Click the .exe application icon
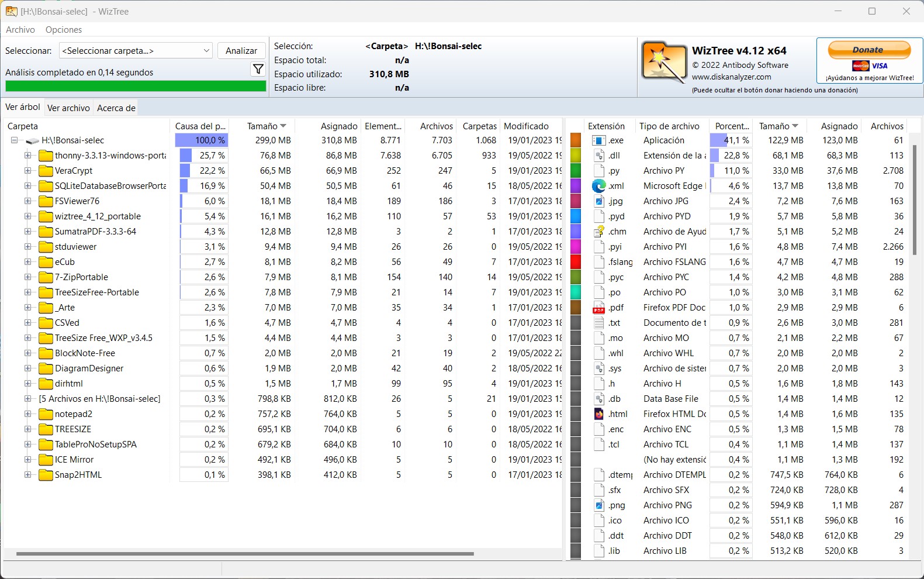This screenshot has width=924, height=579. [598, 140]
